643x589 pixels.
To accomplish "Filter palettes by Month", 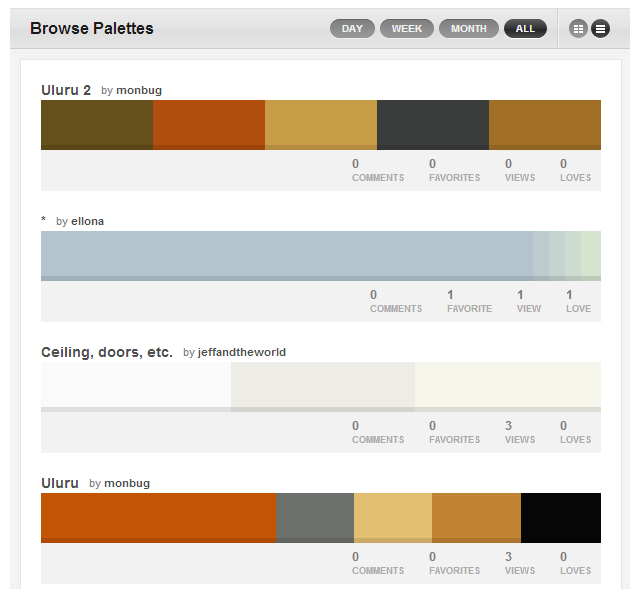I will click(468, 29).
